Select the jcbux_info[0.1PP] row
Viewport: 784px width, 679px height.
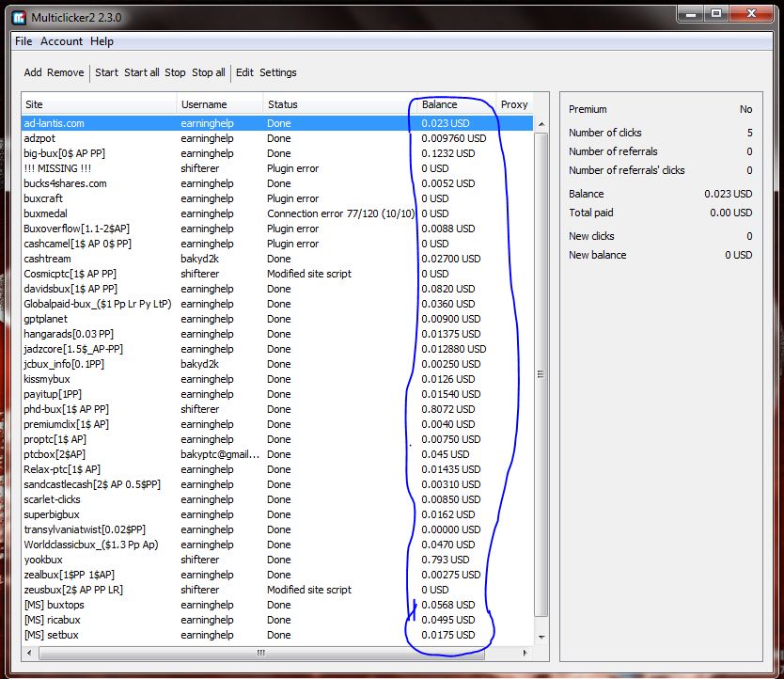coord(277,364)
